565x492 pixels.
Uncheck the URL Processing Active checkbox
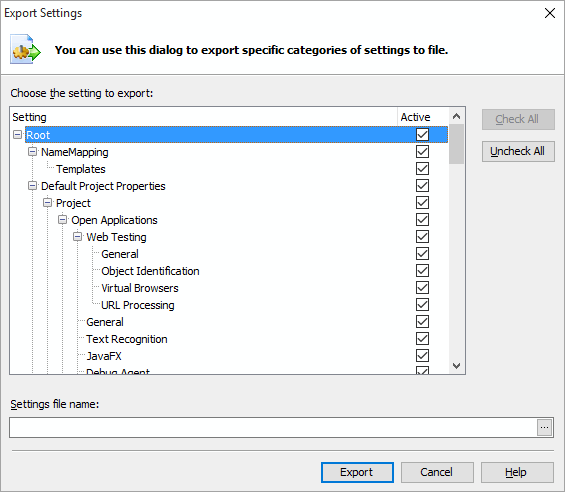click(422, 305)
